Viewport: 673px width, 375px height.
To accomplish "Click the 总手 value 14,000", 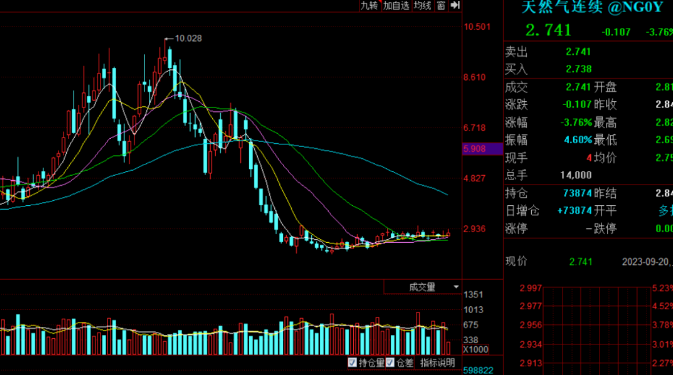I will pyautogui.click(x=576, y=175).
